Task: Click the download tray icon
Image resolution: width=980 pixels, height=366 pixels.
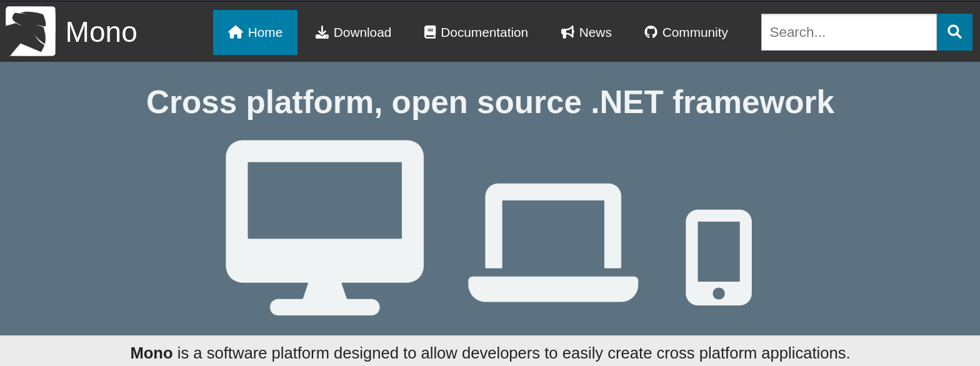Action: [322, 32]
